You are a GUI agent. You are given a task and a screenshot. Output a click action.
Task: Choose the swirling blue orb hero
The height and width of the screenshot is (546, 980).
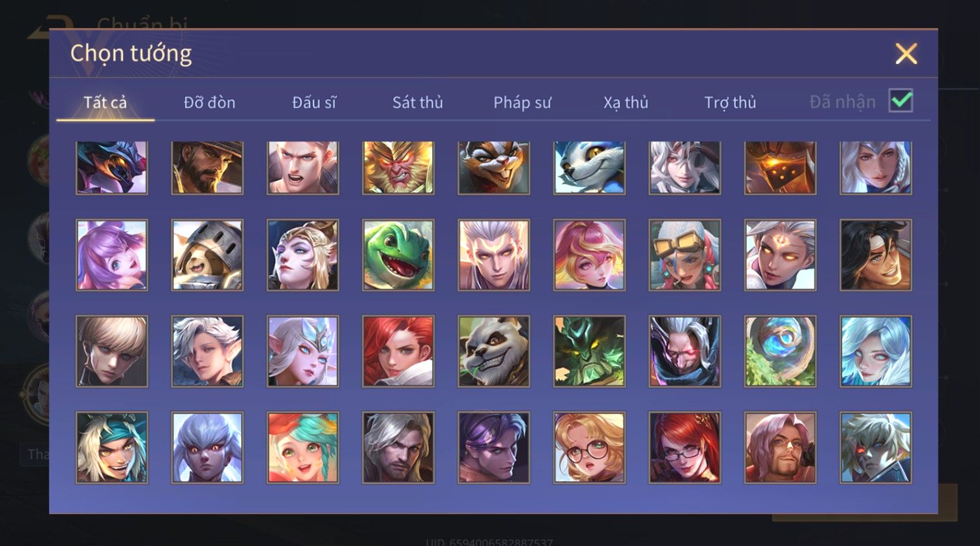pyautogui.click(x=780, y=351)
